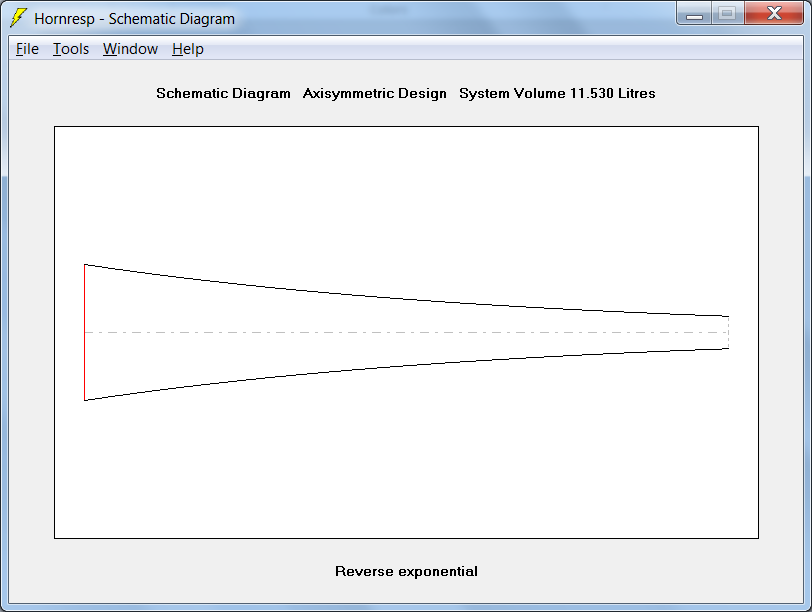The width and height of the screenshot is (812, 612).
Task: Click the 'Schematic Diagram' heading text
Action: click(x=223, y=93)
